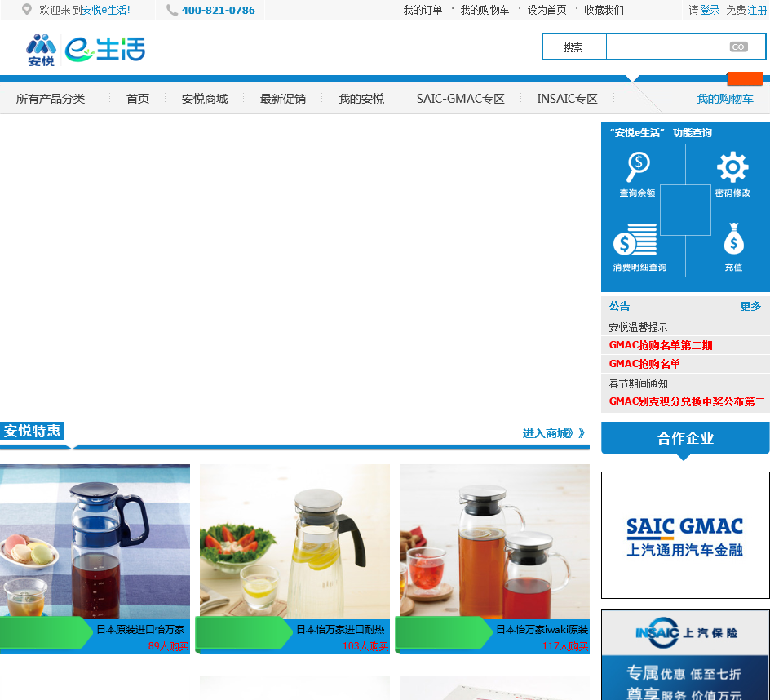This screenshot has width=770, height=700.
Task: Click 117人购买 purchase count
Action: (x=565, y=646)
